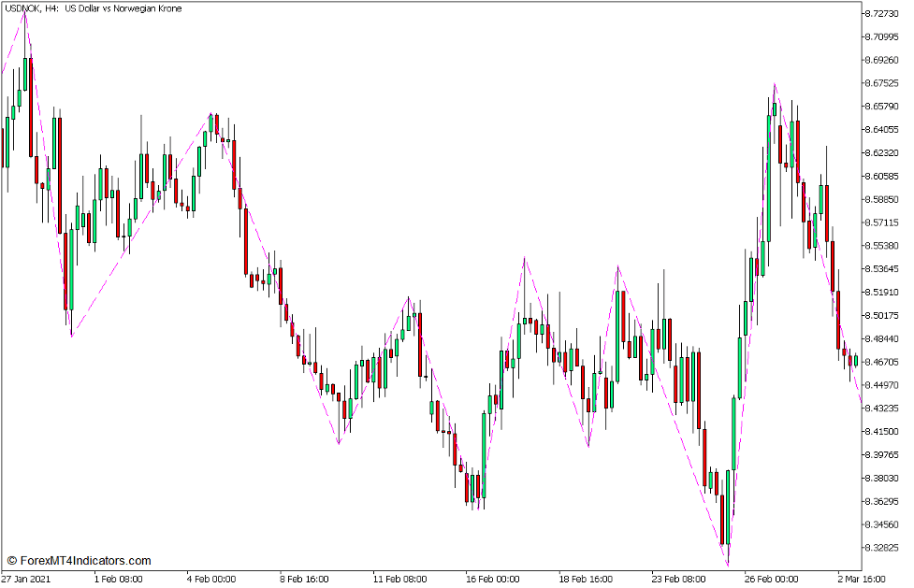Select the 16 Feb 00:00 timestamp label
This screenshot has height=588, width=914.
[x=491, y=580]
